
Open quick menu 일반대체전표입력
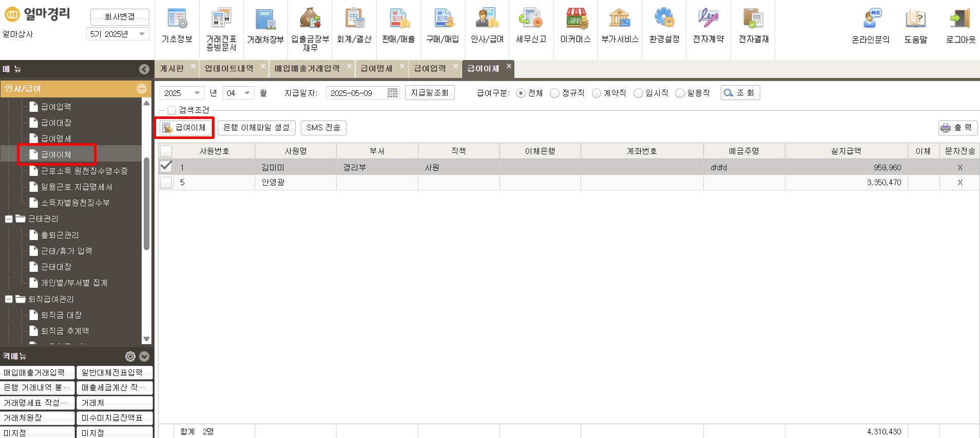115,372
